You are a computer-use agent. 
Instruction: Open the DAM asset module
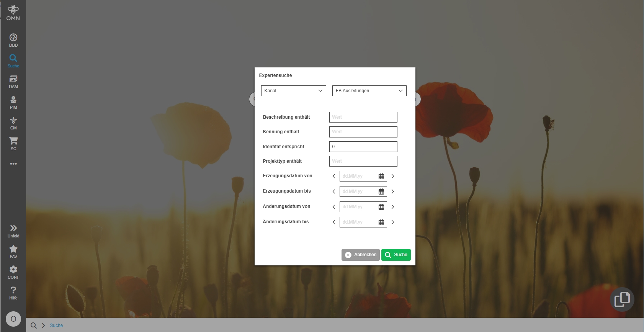[13, 82]
